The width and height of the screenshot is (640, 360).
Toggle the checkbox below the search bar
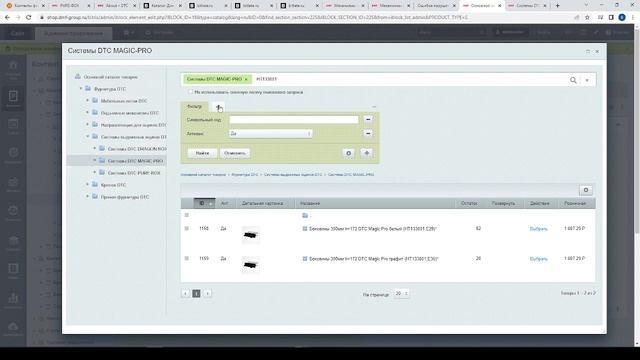(x=190, y=92)
